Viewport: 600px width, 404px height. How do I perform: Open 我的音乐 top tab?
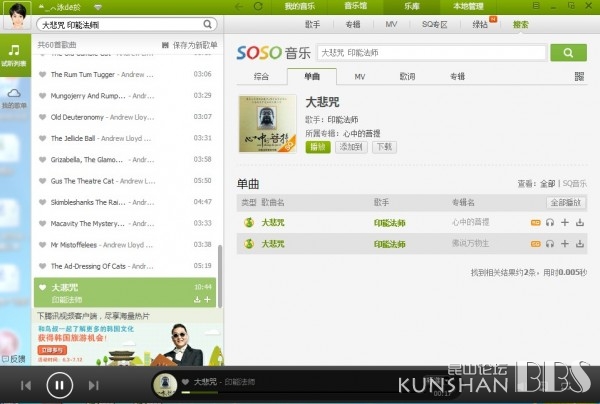click(x=300, y=6)
